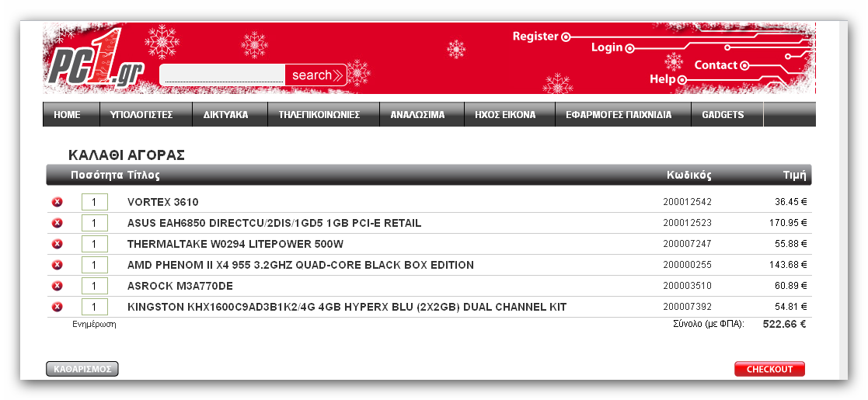Screen dimensions: 868x400
Task: Click the Τίτλος column header
Action: (x=144, y=176)
